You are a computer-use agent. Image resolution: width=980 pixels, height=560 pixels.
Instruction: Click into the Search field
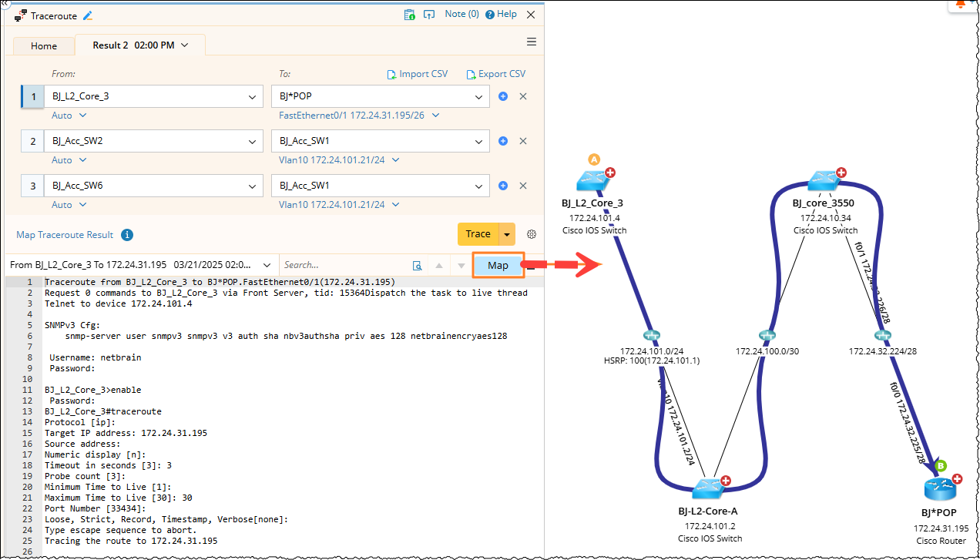coord(343,265)
